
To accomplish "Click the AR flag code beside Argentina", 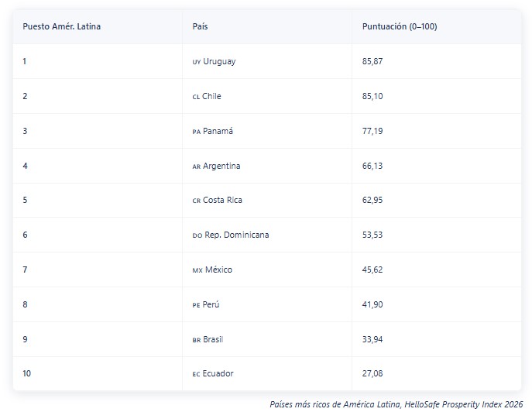I will pyautogui.click(x=197, y=167).
